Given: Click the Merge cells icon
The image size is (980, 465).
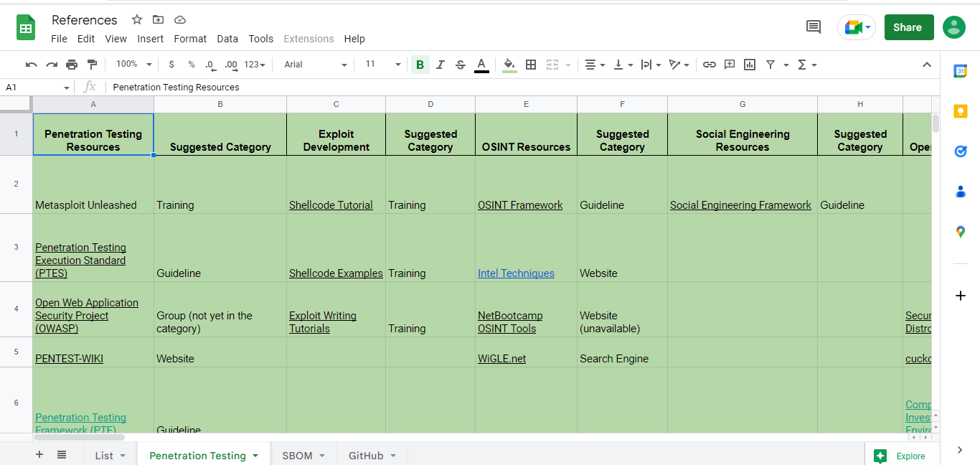Looking at the screenshot, I should coord(552,65).
